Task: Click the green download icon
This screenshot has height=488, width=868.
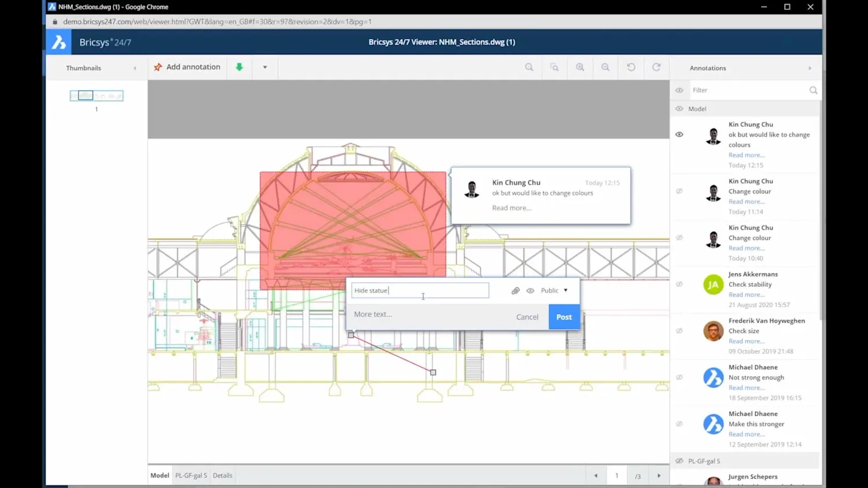Action: [x=239, y=67]
